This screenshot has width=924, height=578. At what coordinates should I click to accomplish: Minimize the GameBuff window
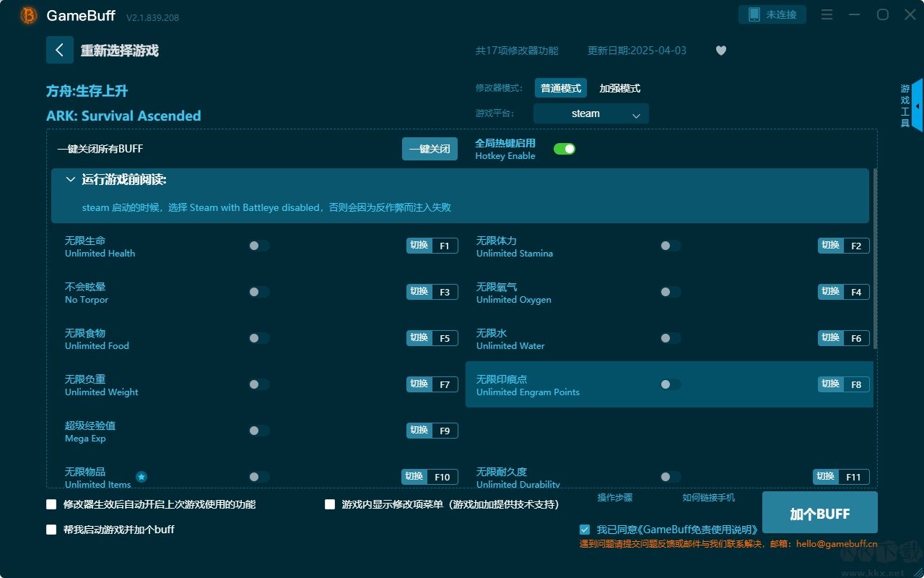pyautogui.click(x=855, y=14)
